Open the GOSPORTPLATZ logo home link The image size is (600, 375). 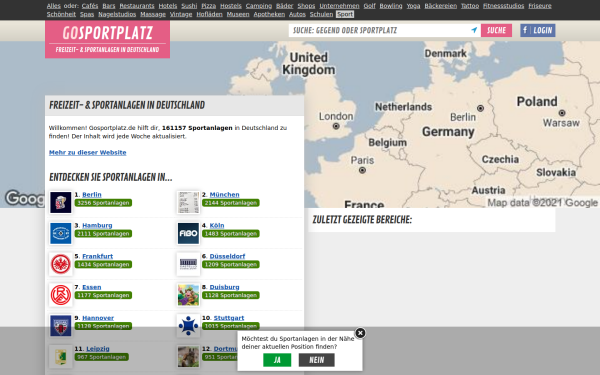(x=108, y=39)
